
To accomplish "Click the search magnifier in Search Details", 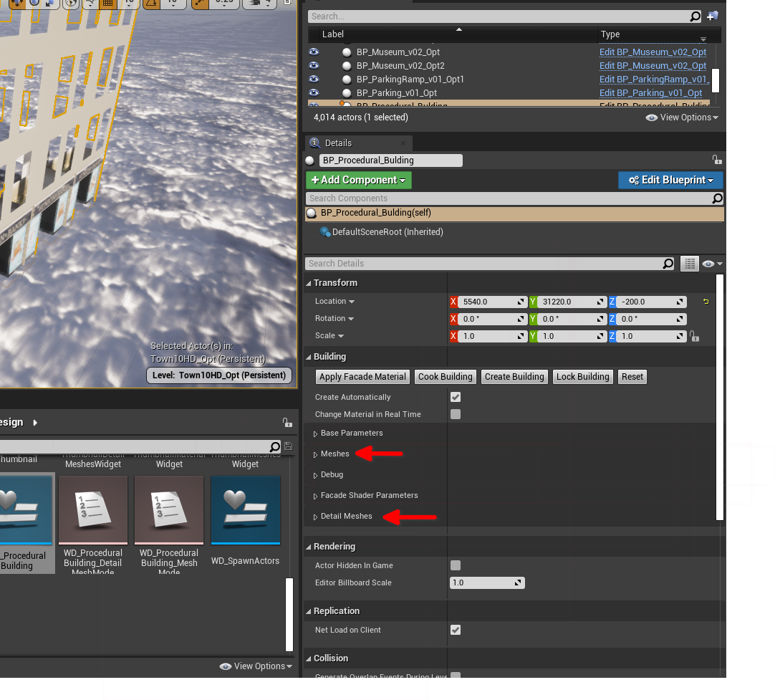I will point(668,264).
